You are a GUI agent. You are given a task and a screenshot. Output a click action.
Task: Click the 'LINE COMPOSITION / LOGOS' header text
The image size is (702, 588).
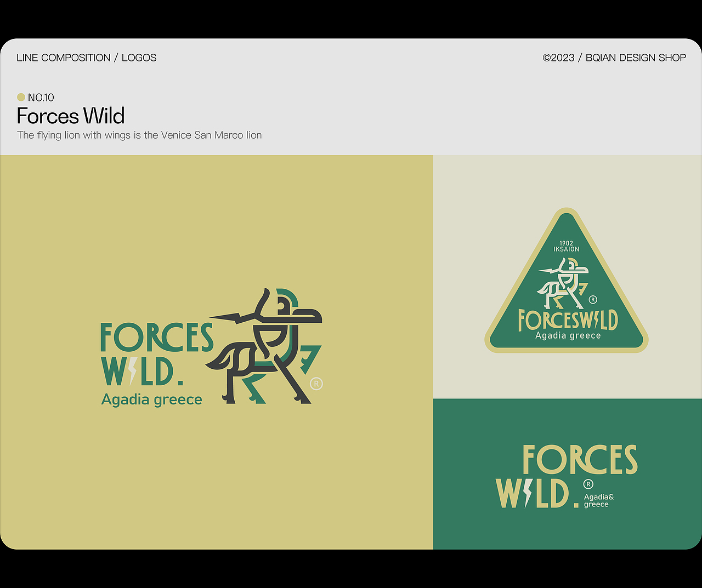tap(87, 58)
